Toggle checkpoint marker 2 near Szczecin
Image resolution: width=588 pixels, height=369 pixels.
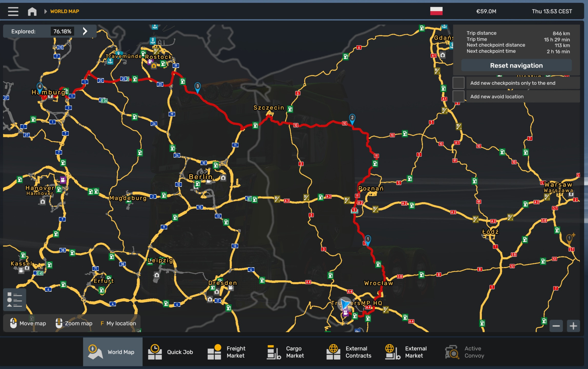coord(352,118)
